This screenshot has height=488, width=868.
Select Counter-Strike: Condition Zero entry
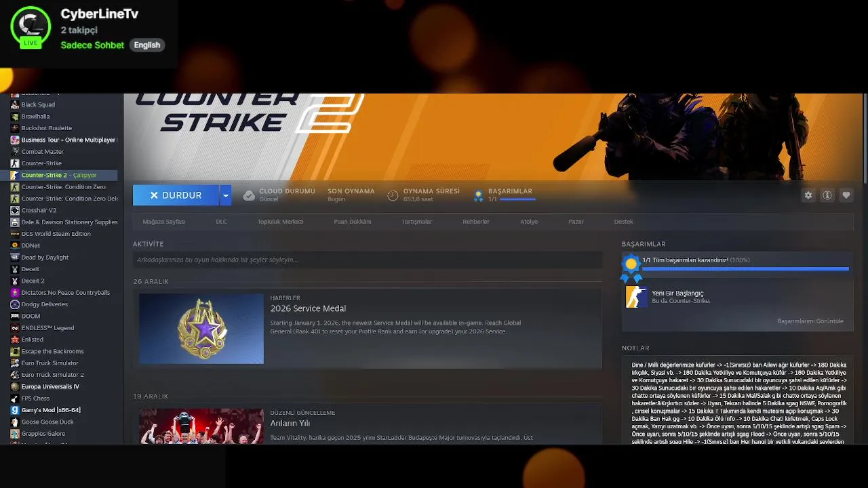[x=64, y=187]
